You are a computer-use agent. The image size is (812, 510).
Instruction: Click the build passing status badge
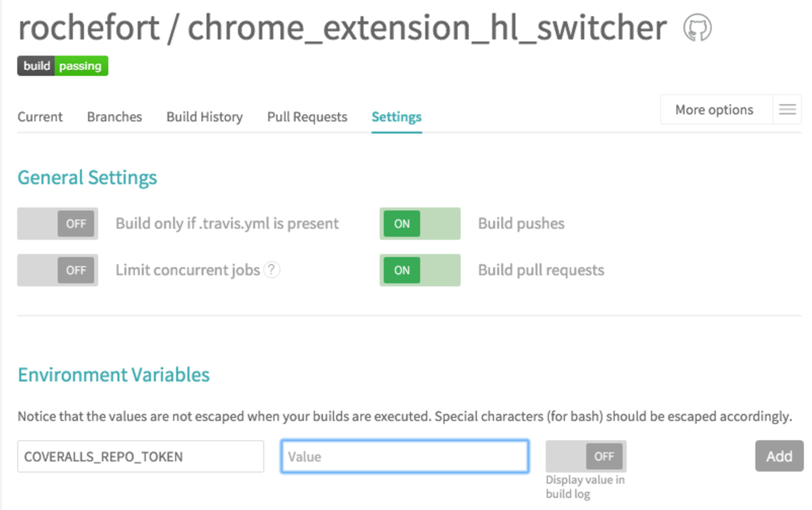[x=62, y=66]
